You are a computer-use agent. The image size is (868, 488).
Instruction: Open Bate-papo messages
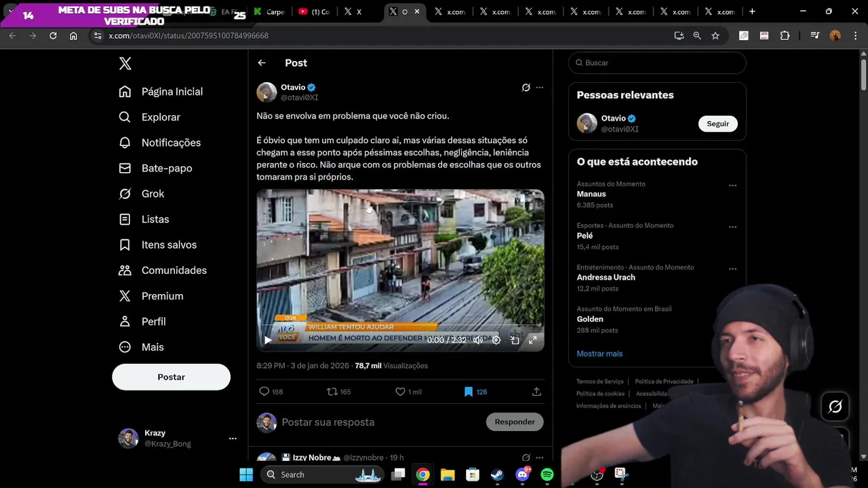[x=155, y=168]
